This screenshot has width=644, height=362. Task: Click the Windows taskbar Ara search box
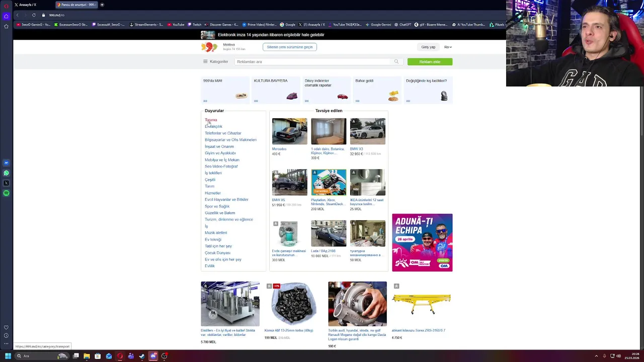coord(41,356)
